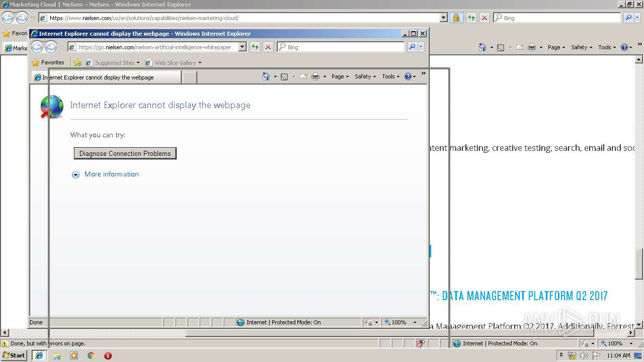Open Help icon in Marketing Cloud command bar
The image size is (644, 362).
pos(624,47)
